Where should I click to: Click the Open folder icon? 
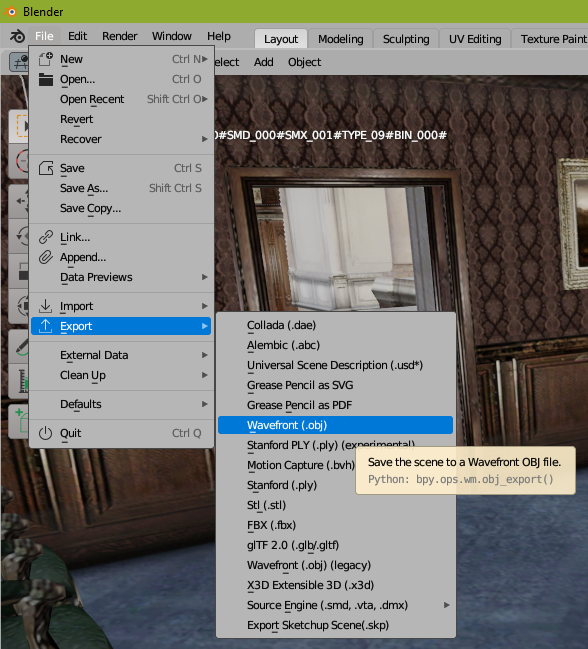click(46, 79)
